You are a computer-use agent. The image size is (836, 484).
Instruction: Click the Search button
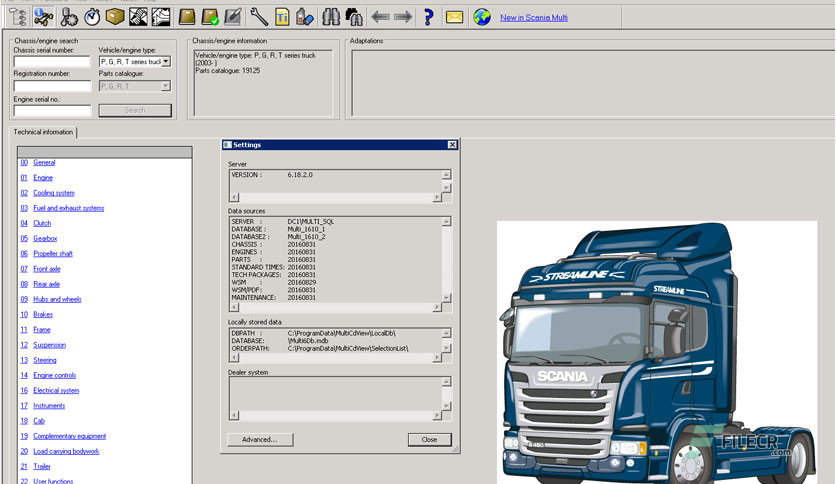coord(135,110)
